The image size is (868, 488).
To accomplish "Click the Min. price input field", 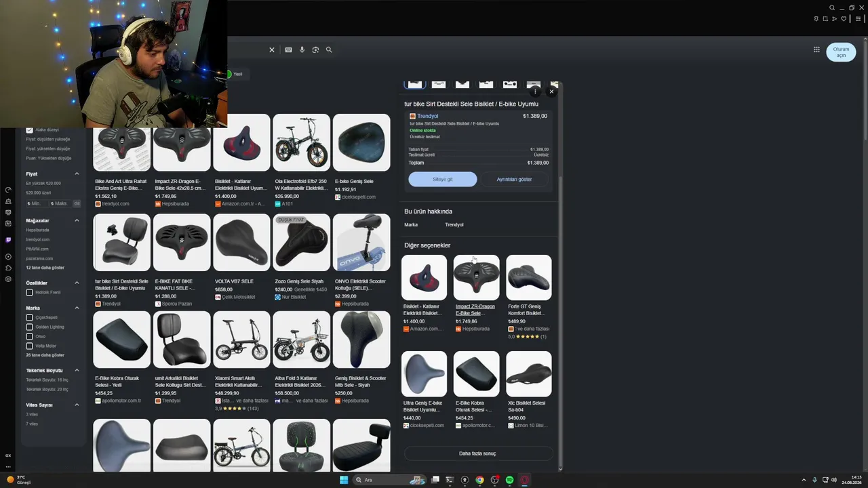I will click(x=35, y=203).
